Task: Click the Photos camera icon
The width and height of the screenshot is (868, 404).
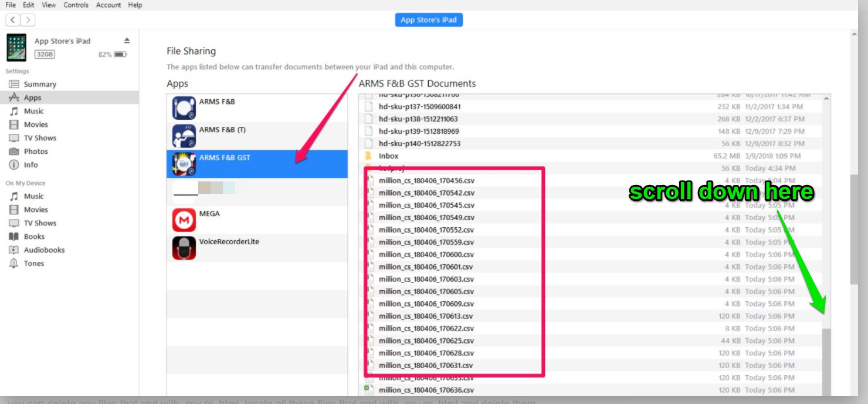Action: click(13, 151)
